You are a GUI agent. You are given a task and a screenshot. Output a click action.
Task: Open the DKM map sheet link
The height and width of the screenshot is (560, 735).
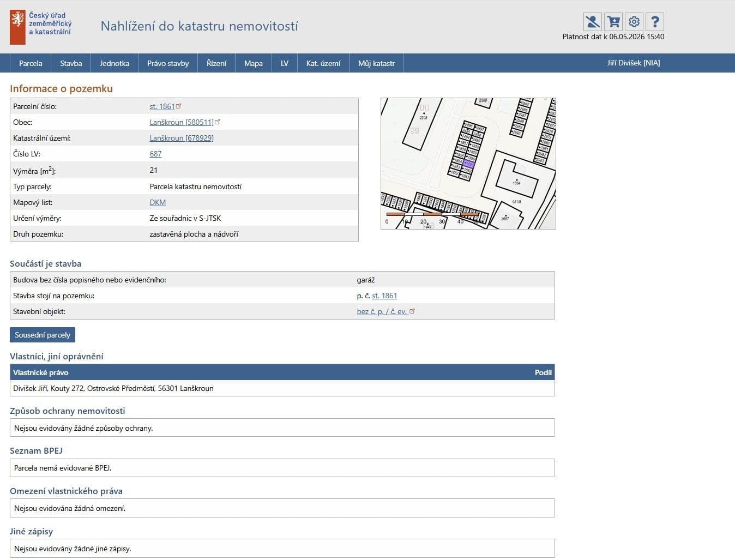pos(158,202)
